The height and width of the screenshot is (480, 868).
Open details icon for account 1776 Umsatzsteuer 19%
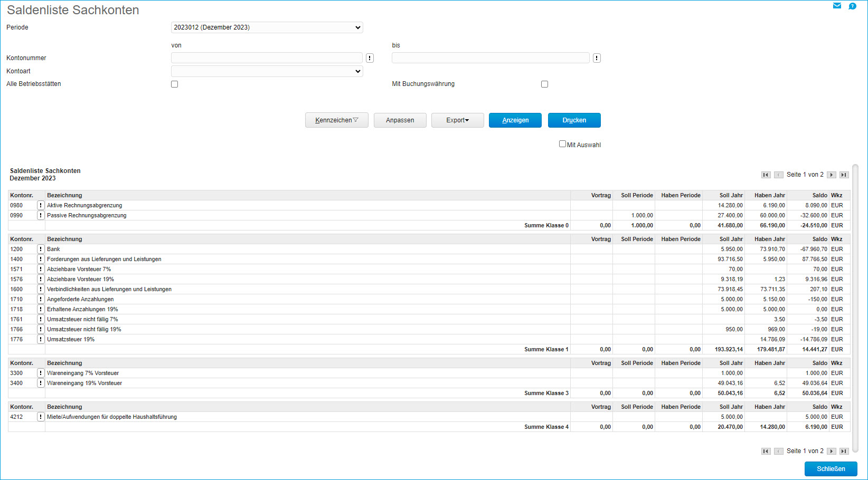(41, 339)
